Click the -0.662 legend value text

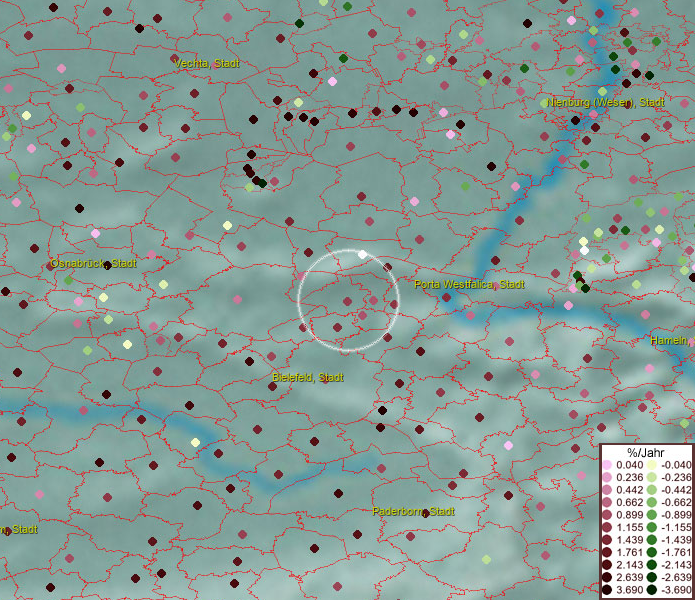[676, 503]
